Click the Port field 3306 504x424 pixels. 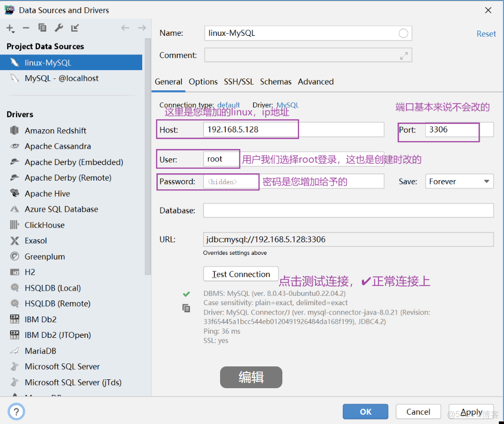click(x=459, y=130)
